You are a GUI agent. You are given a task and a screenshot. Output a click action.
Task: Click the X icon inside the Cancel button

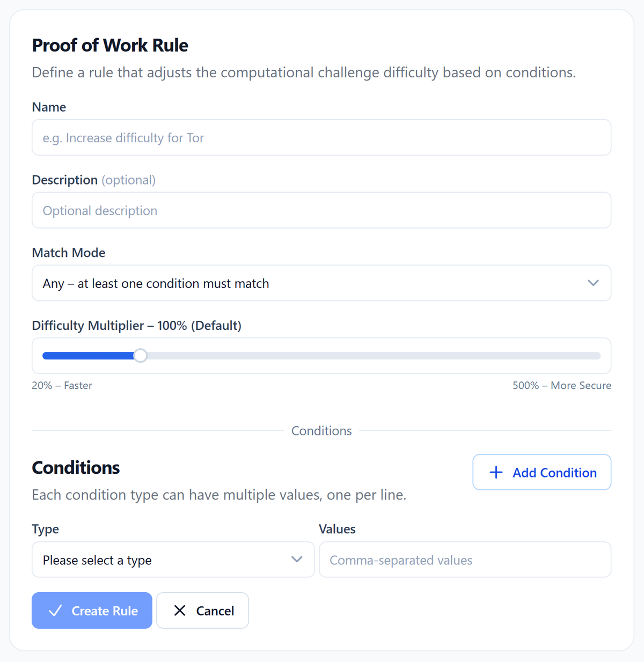click(x=180, y=610)
